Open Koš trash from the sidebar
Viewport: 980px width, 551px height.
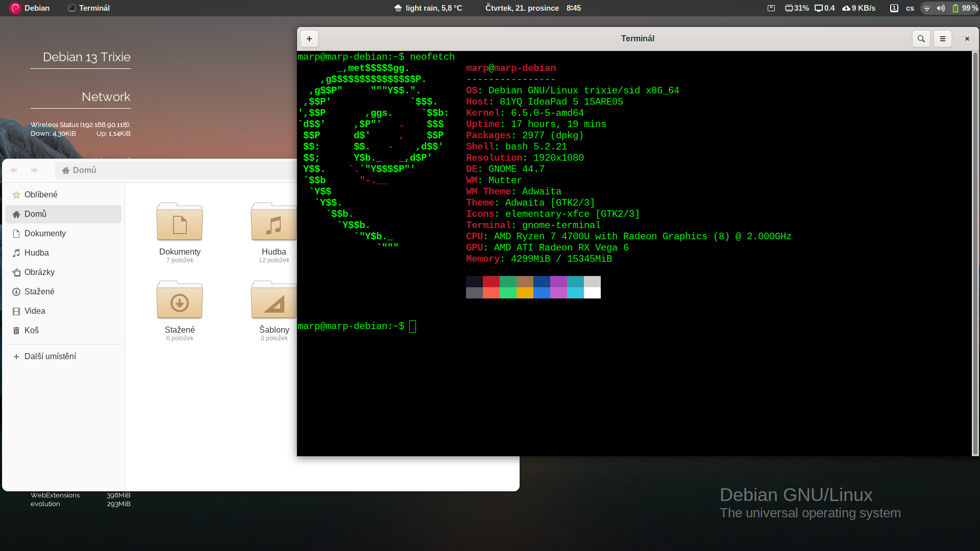coord(63,330)
